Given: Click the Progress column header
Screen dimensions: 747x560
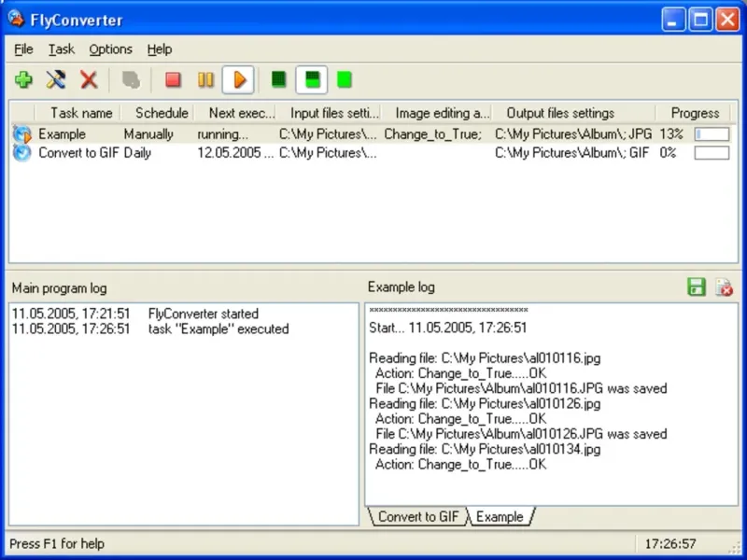Looking at the screenshot, I should pos(693,113).
